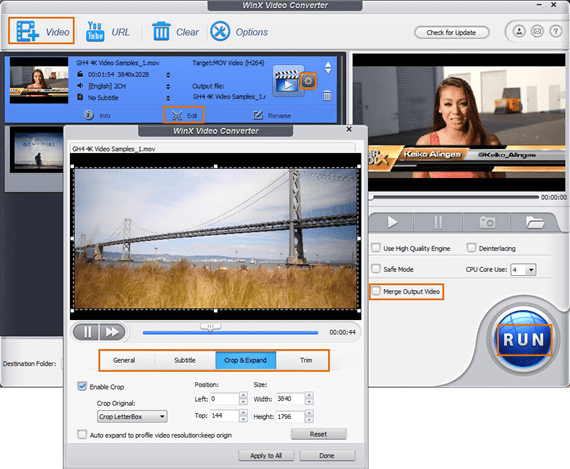Screen dimensions: 570x469
Task: Open output profile gear settings icon
Action: click(308, 81)
